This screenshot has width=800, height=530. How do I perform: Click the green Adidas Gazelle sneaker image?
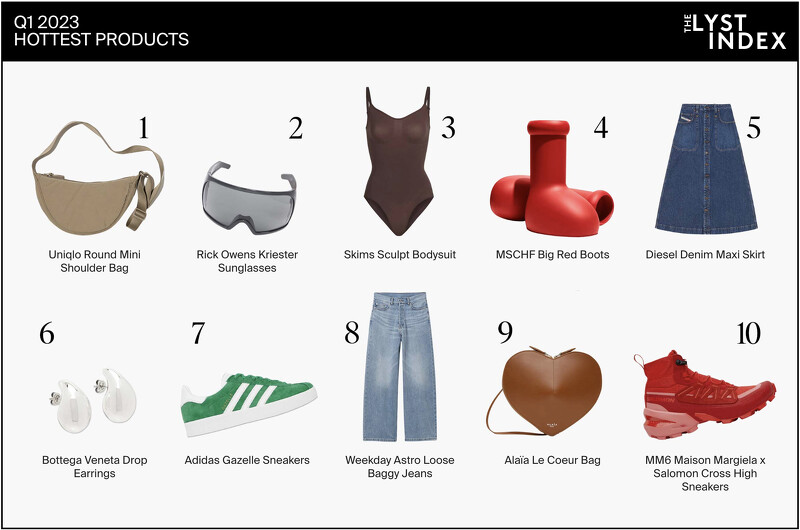tap(248, 405)
